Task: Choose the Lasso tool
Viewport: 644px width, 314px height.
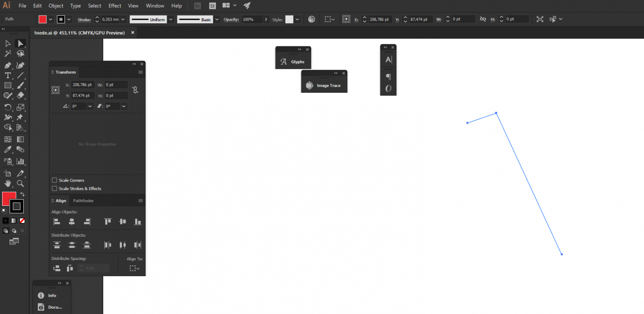Action: (20, 54)
